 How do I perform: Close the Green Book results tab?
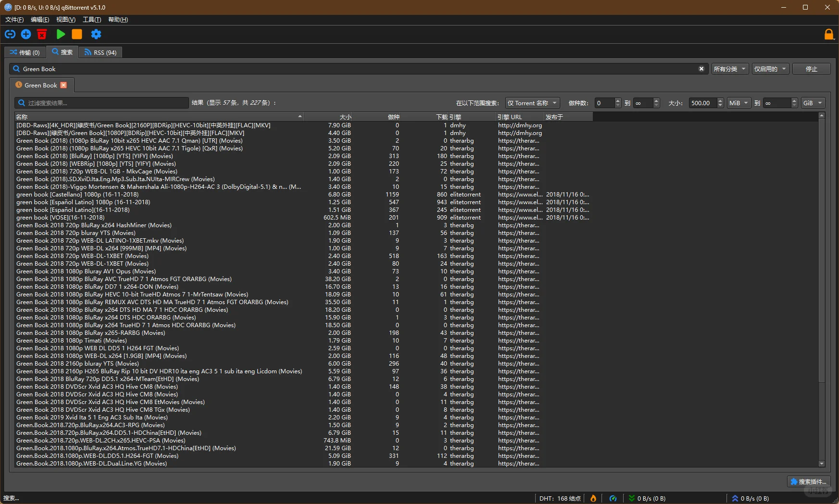pyautogui.click(x=63, y=85)
